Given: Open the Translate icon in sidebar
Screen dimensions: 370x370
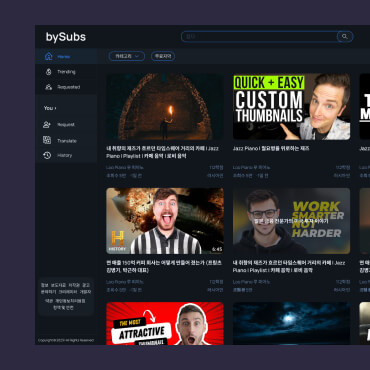Looking at the screenshot, I should [47, 140].
